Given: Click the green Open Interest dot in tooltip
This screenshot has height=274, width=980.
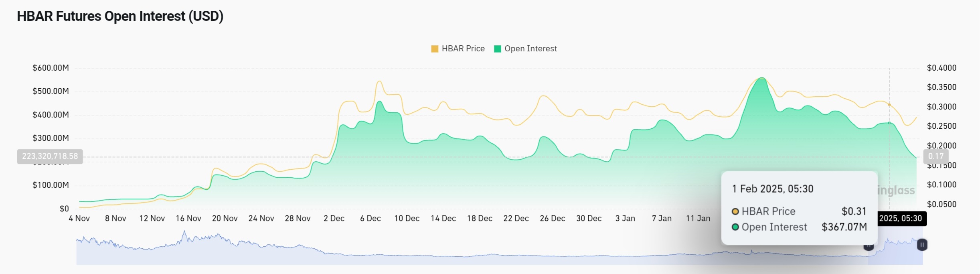Looking at the screenshot, I should pos(735,227).
